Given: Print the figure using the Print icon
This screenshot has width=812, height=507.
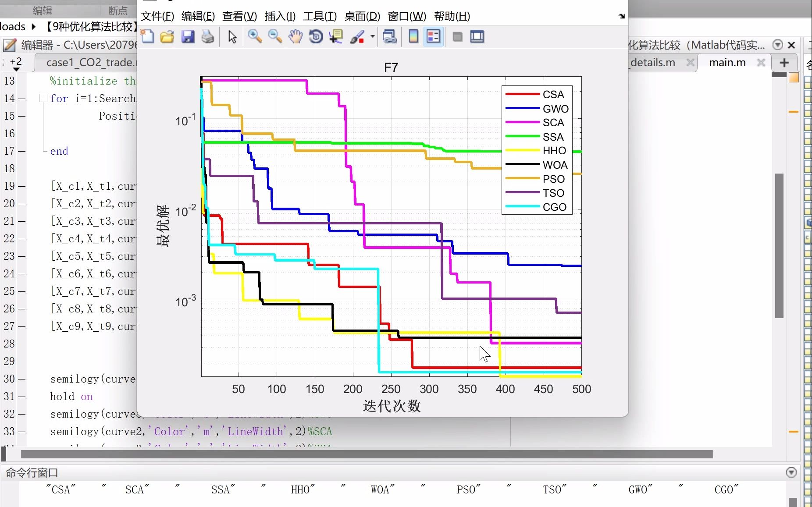Looking at the screenshot, I should click(x=208, y=36).
